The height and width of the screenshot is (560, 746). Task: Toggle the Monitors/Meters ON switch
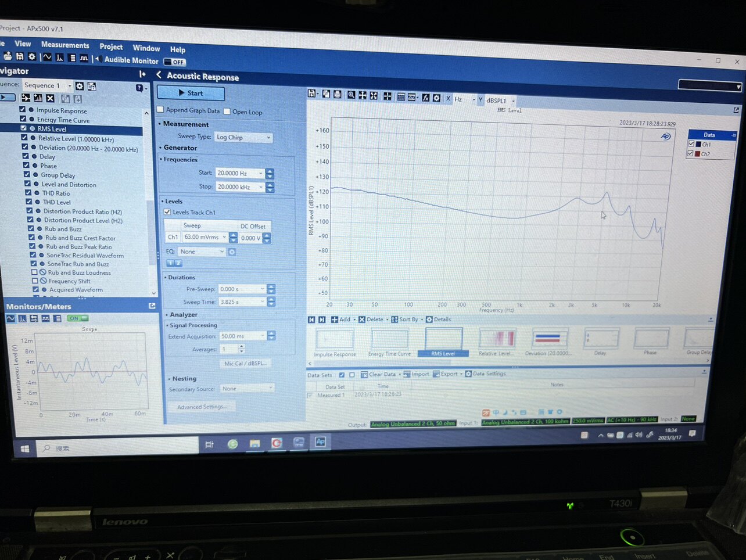point(78,318)
